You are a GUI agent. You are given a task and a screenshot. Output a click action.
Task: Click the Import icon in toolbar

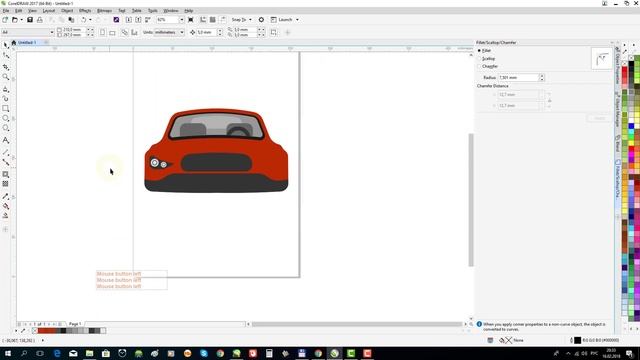[x=129, y=20]
